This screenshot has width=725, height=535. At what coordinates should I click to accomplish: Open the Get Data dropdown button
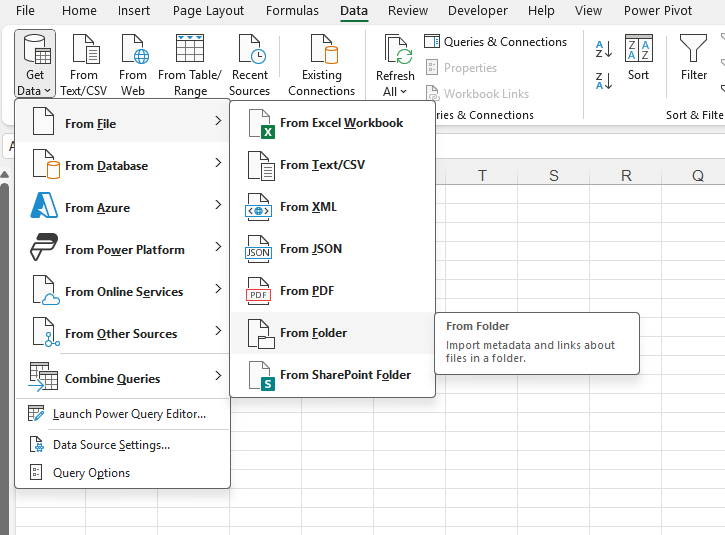(35, 64)
